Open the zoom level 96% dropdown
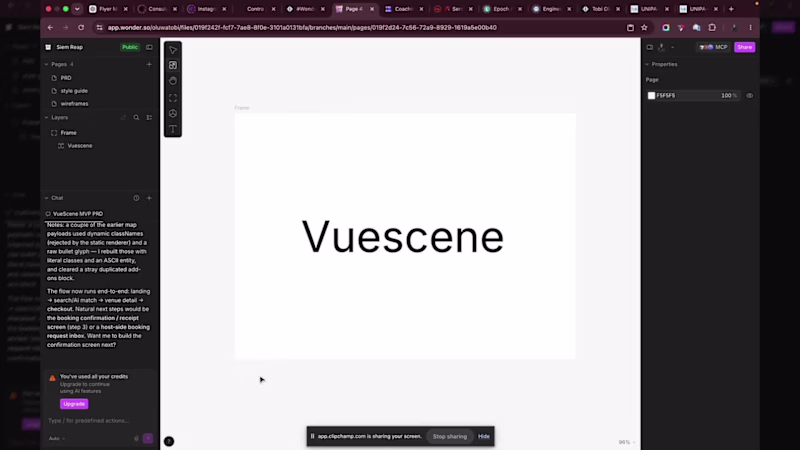 pos(627,442)
